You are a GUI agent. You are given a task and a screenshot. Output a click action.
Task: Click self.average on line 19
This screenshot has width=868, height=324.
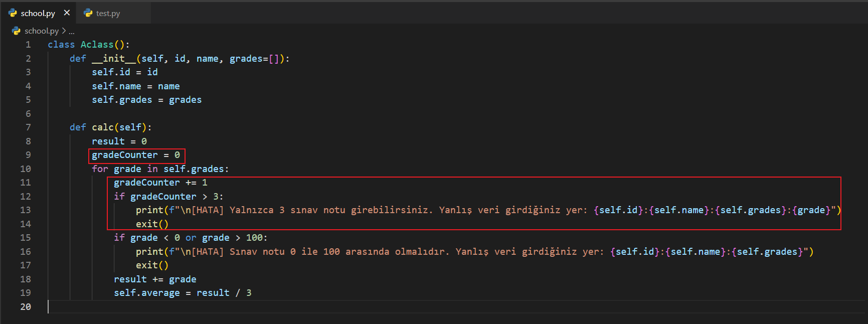pos(146,293)
